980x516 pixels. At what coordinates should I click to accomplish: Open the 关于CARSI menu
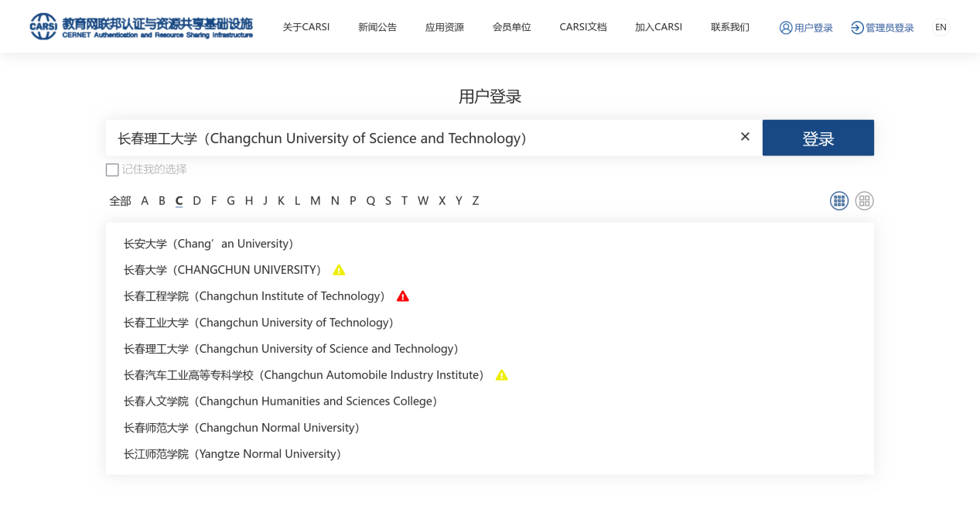pos(306,27)
